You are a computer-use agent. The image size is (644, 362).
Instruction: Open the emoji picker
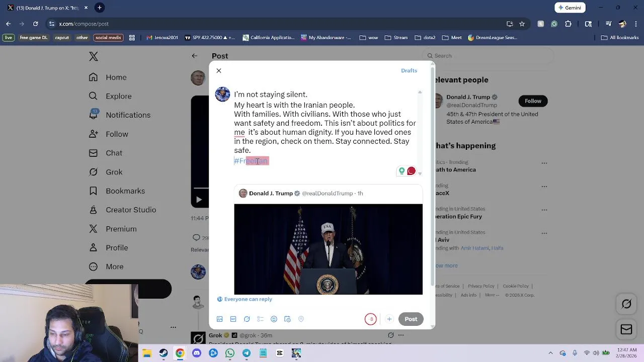tap(274, 319)
